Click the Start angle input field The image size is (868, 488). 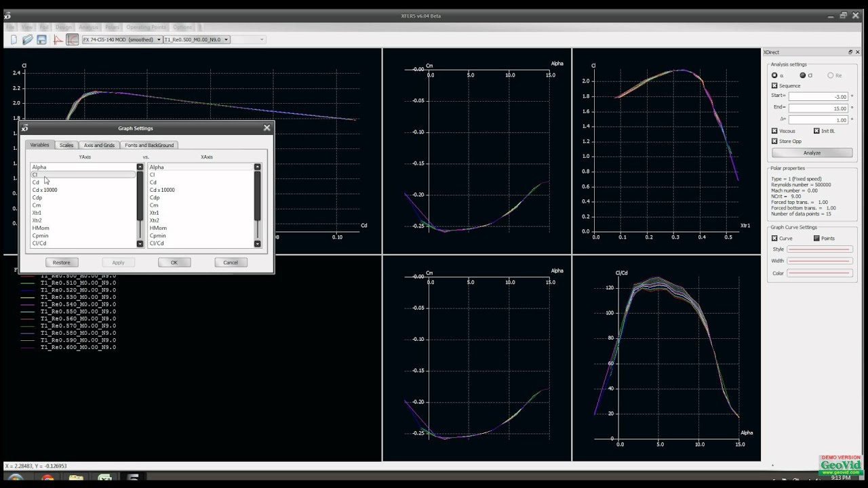(818, 97)
